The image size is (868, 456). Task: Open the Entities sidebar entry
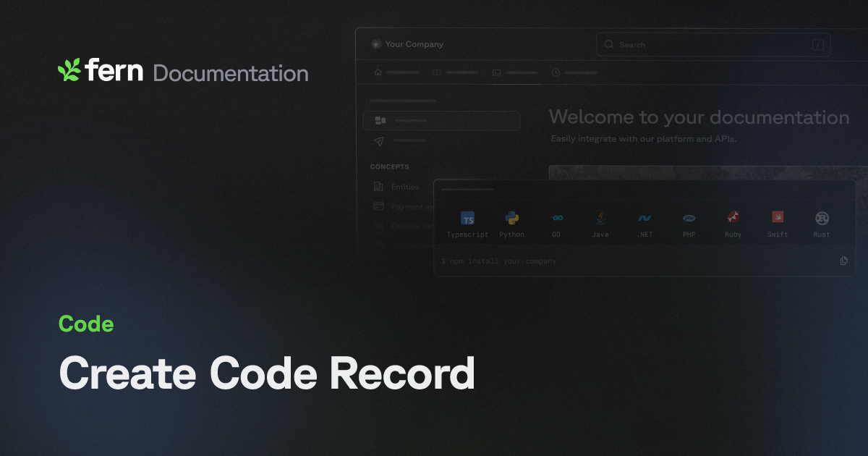coord(404,187)
